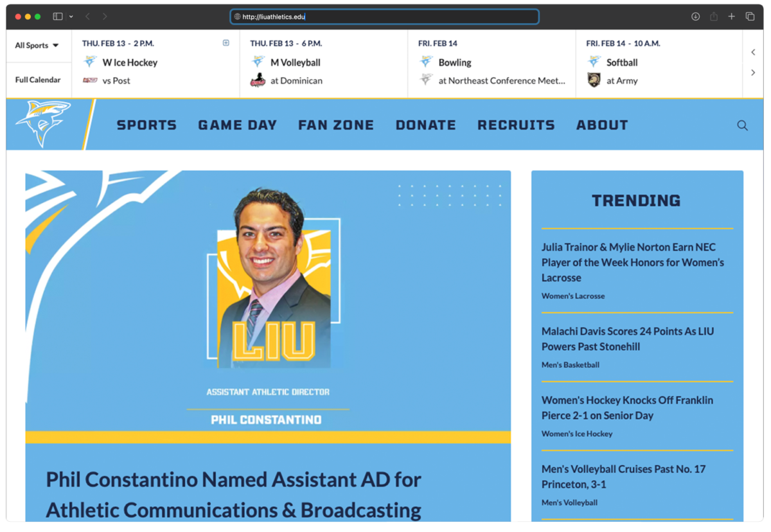Click Men's Volleyball category tag

[569, 502]
